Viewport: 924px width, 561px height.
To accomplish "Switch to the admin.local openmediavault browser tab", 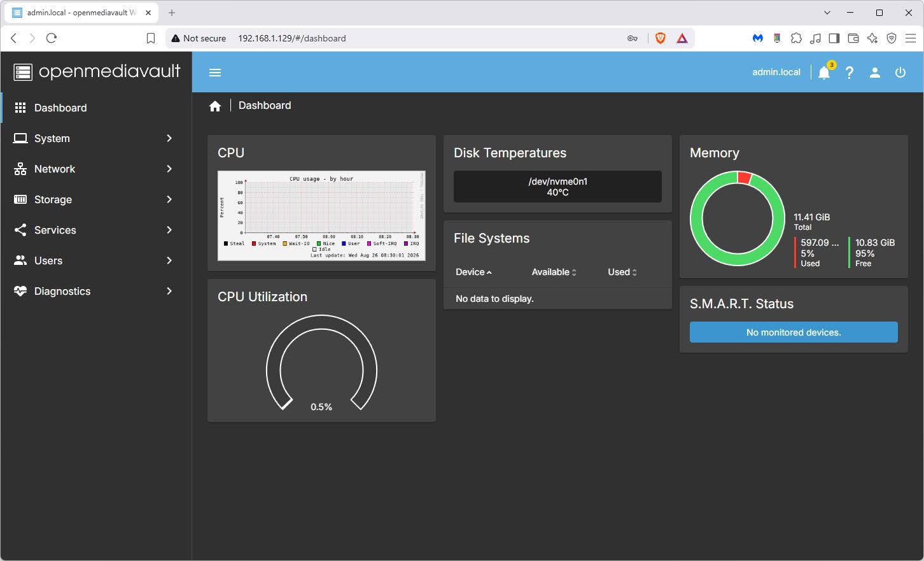I will [x=81, y=13].
